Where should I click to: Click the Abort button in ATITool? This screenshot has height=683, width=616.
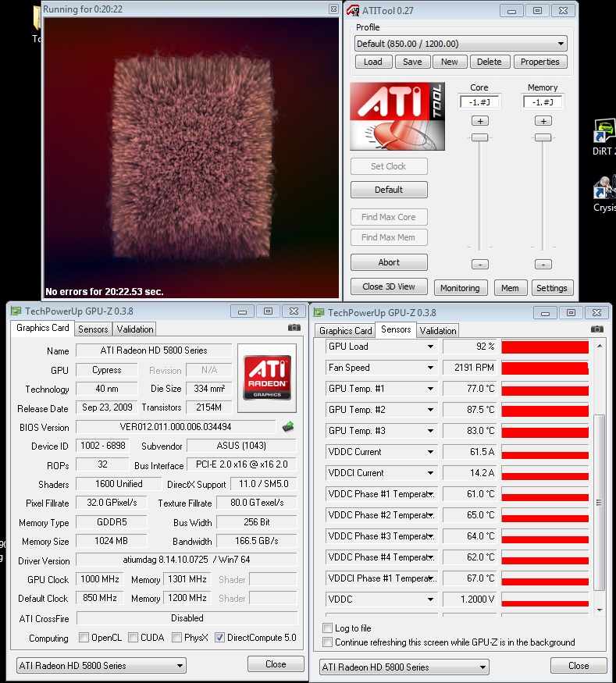[389, 262]
